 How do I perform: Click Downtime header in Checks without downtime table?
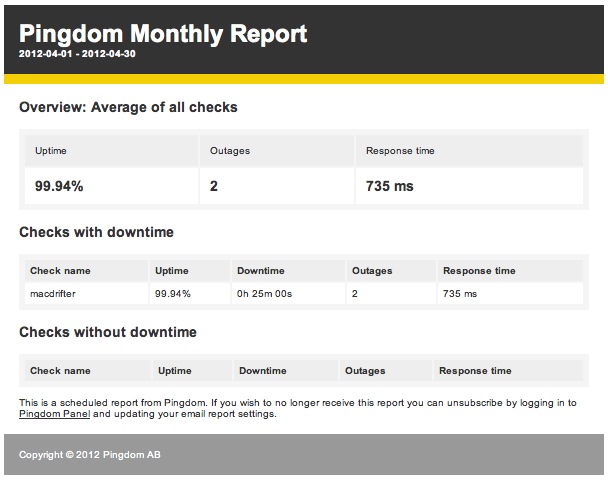(x=263, y=371)
